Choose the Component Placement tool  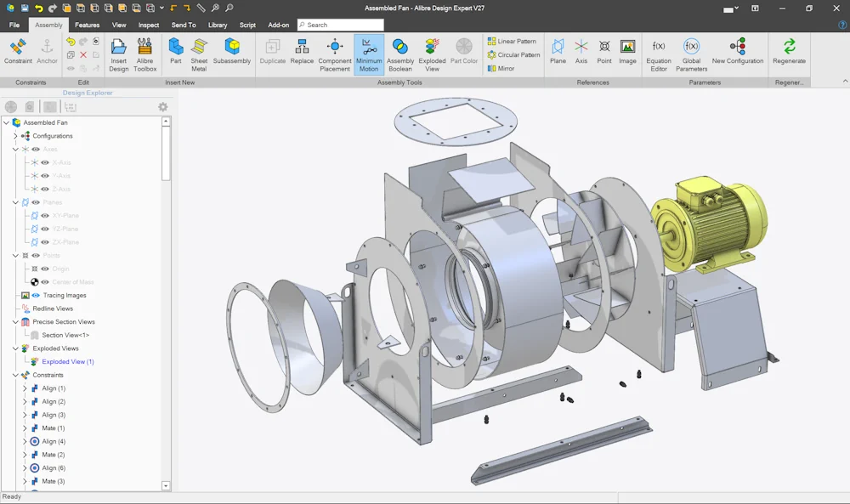pyautogui.click(x=334, y=54)
